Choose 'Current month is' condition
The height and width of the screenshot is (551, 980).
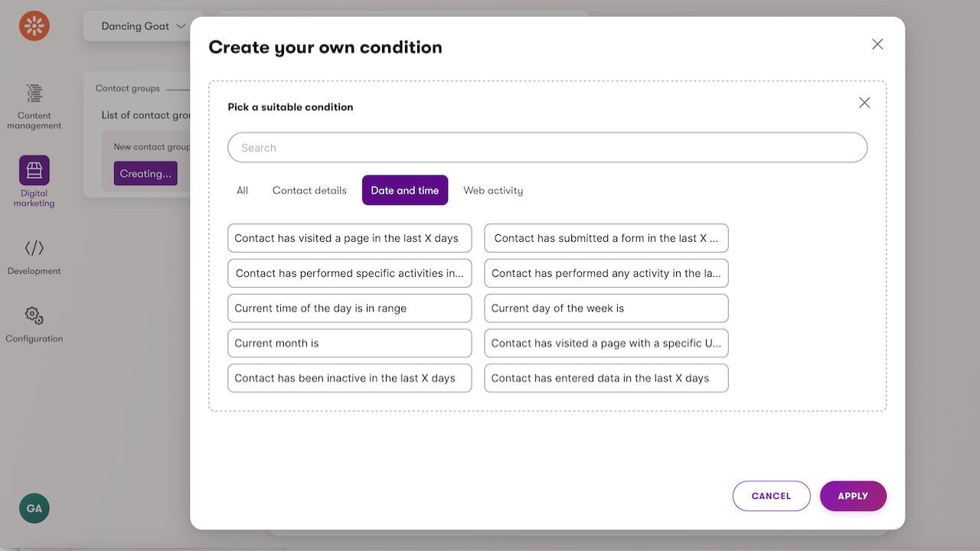[350, 343]
